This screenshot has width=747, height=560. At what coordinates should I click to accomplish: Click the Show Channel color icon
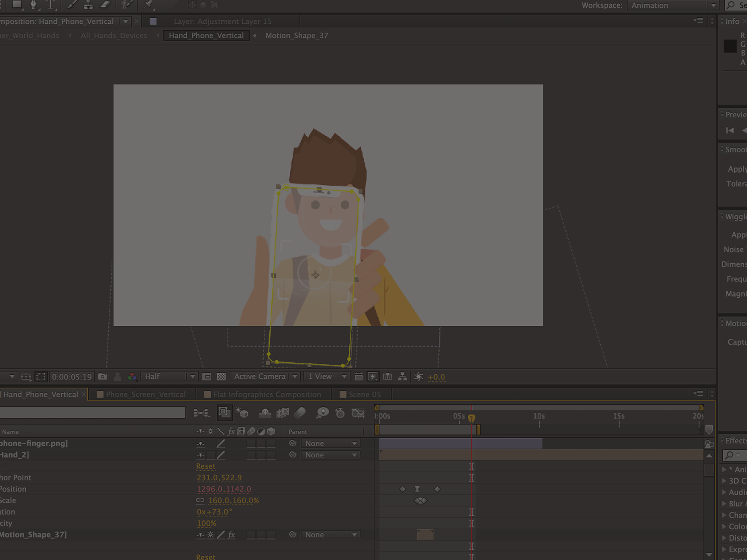133,377
